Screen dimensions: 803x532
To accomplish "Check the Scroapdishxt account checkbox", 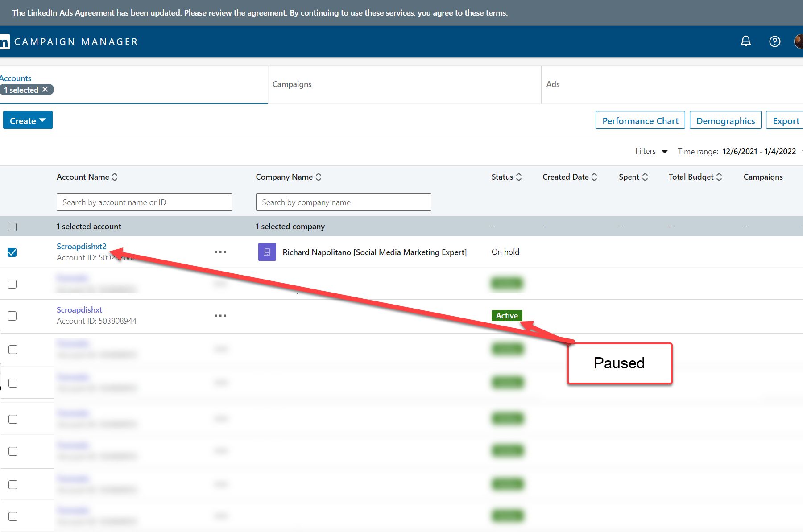I will tap(12, 316).
